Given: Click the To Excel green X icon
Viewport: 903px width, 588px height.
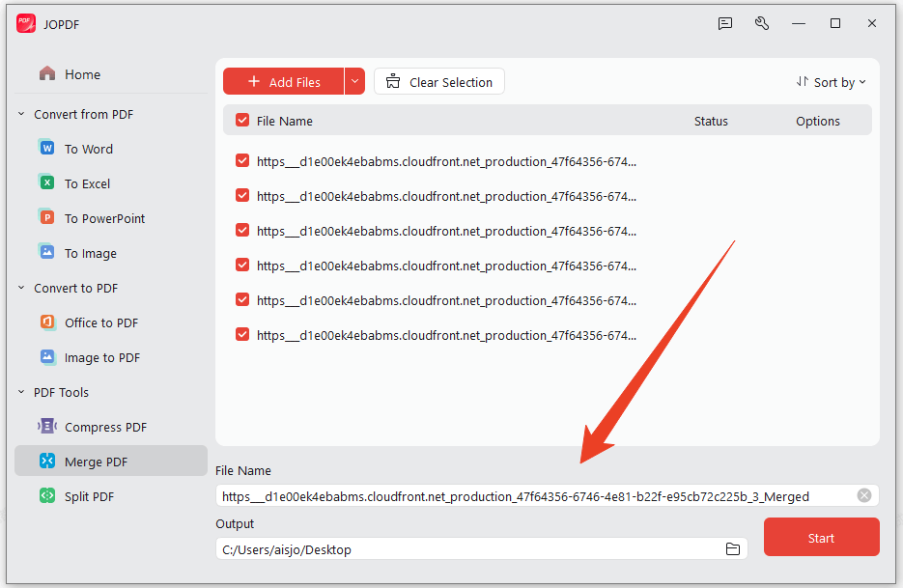Looking at the screenshot, I should 46,182.
